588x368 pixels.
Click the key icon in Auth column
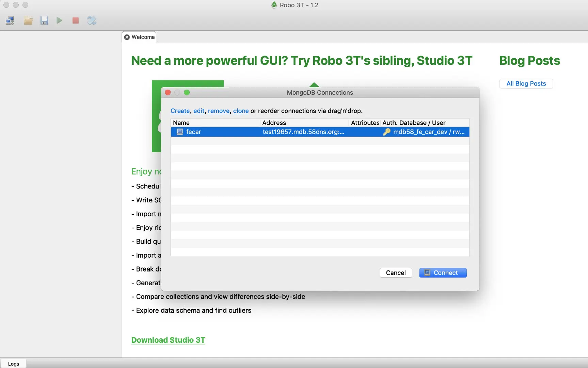[x=386, y=132]
